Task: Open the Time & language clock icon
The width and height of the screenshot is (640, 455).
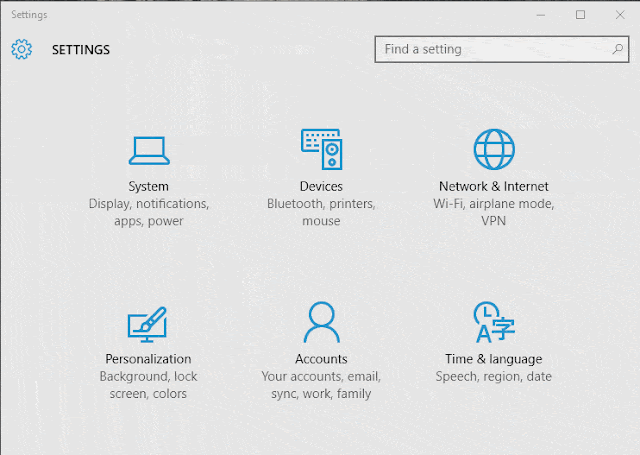Action: click(x=494, y=322)
